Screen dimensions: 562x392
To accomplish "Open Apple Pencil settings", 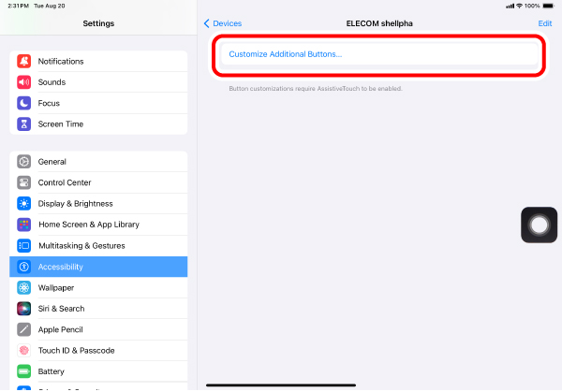I will (98, 329).
